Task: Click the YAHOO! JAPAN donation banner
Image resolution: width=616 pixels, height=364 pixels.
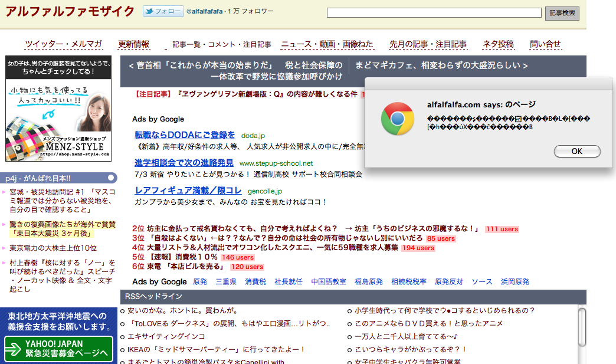Action: coord(58,348)
